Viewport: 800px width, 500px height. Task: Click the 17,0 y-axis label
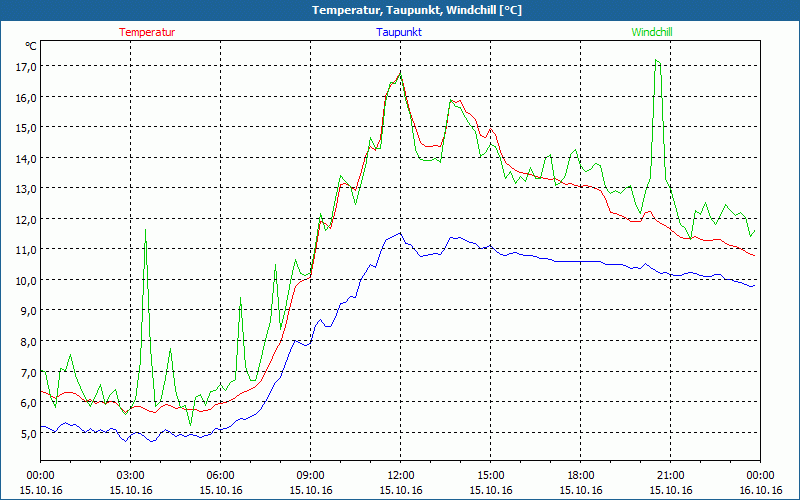(26, 66)
